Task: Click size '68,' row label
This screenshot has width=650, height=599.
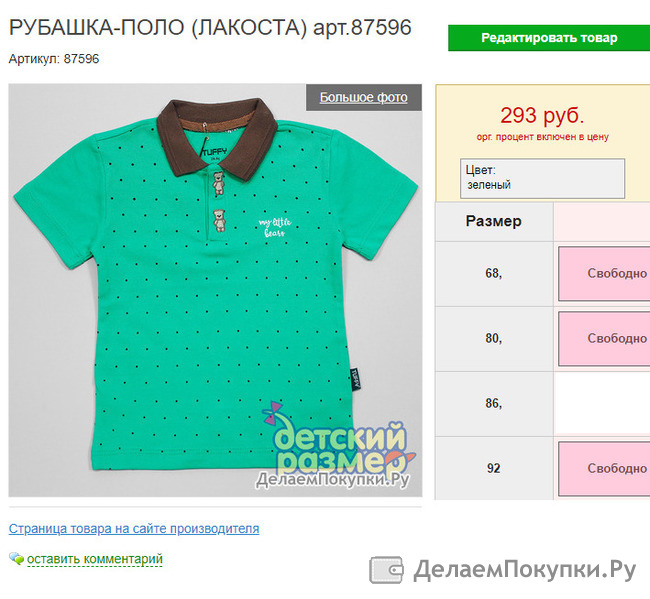Action: (x=494, y=274)
